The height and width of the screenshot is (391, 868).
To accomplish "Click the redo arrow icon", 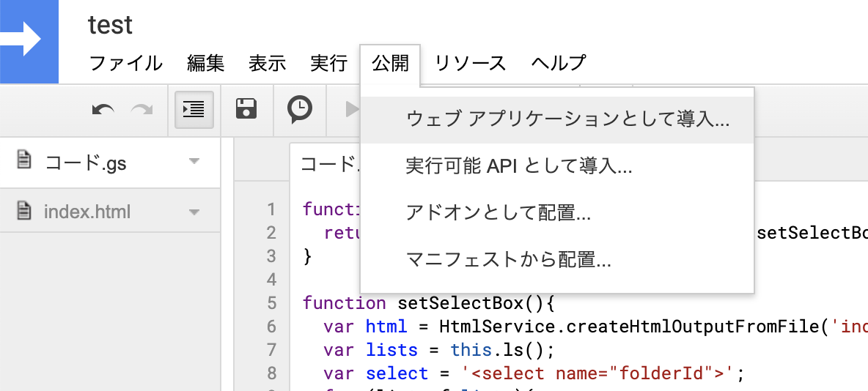I will coord(141,110).
